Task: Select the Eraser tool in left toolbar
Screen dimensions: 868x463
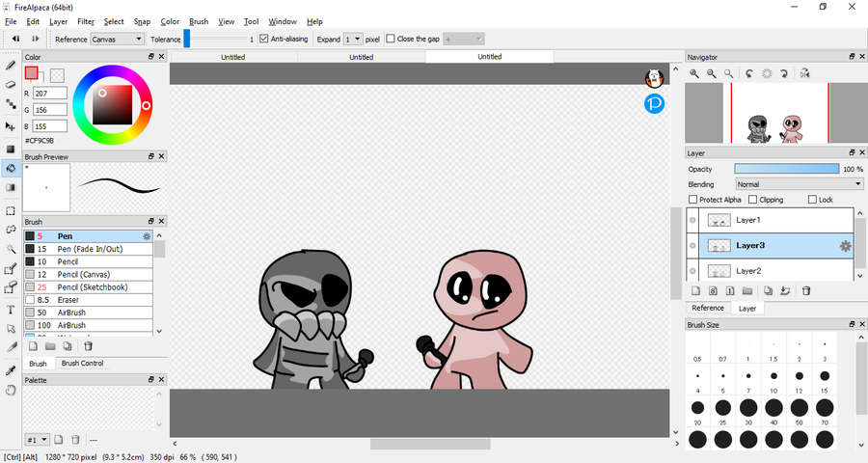Action: coord(11,85)
